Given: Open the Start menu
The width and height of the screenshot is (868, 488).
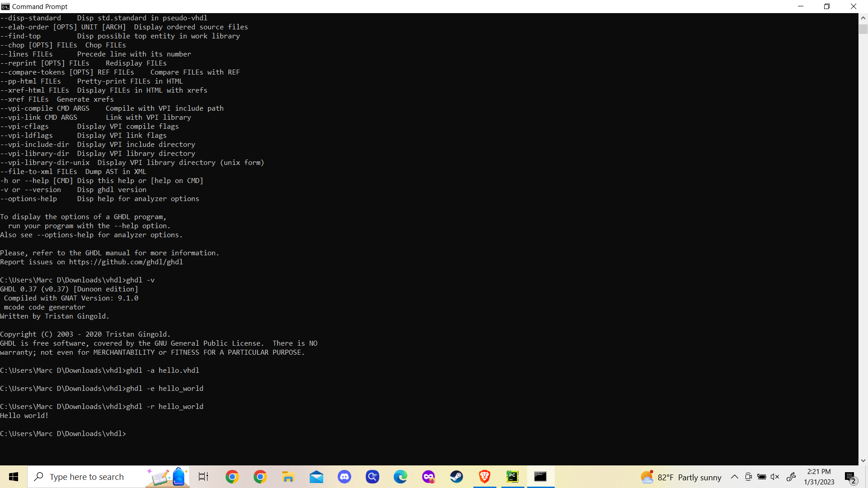Looking at the screenshot, I should click(13, 477).
